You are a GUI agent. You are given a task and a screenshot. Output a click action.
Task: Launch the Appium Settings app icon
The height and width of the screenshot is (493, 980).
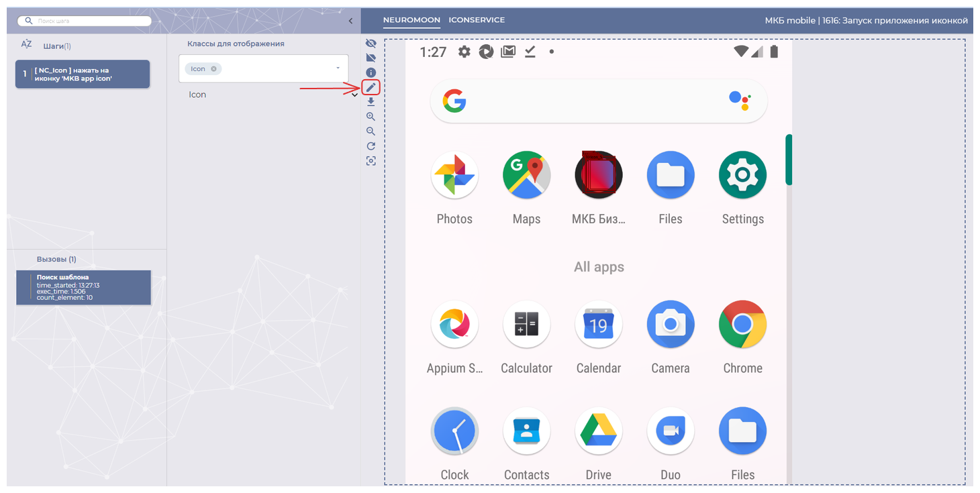coord(454,325)
